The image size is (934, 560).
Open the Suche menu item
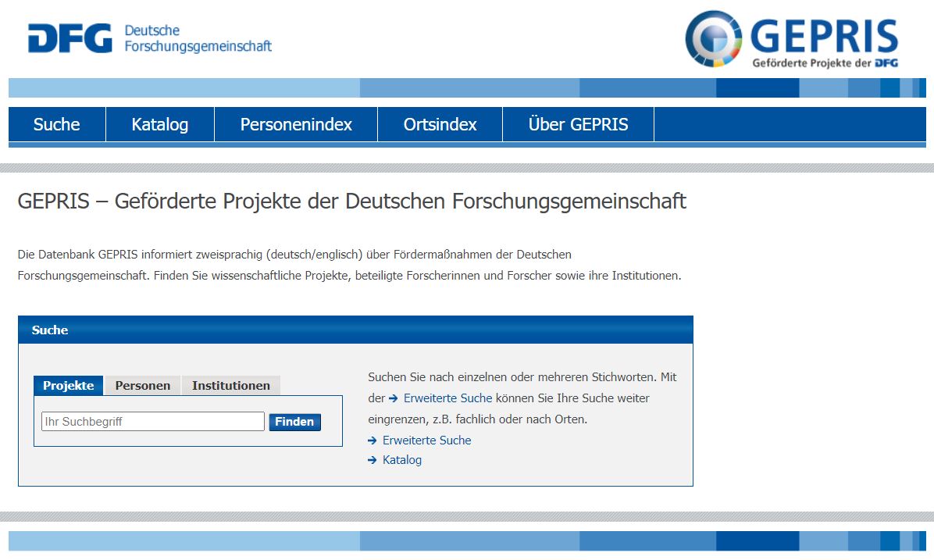click(56, 124)
